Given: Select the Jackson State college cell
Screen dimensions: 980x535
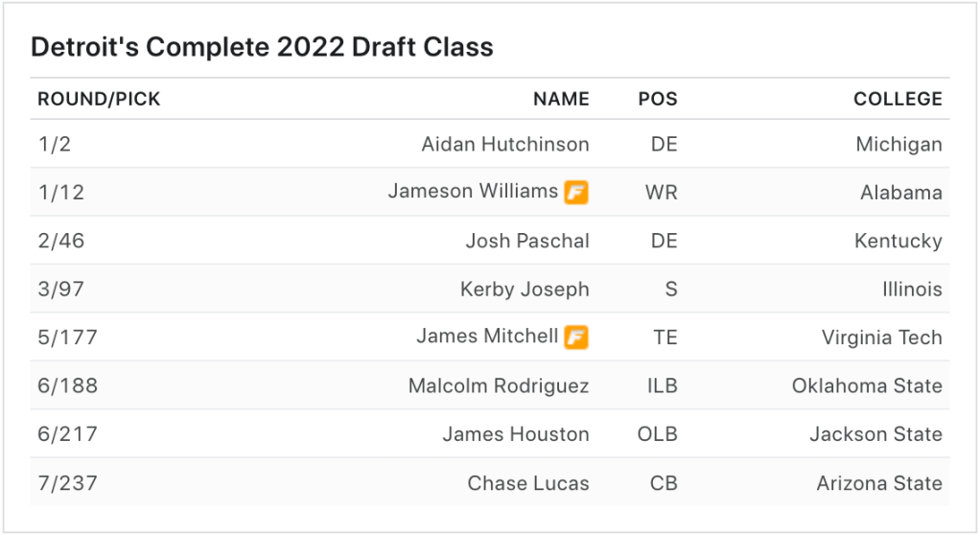Looking at the screenshot, I should (875, 434).
